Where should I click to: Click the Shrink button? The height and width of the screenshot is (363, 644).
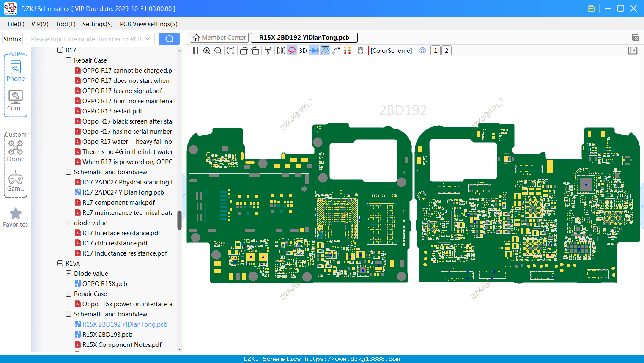click(x=12, y=39)
